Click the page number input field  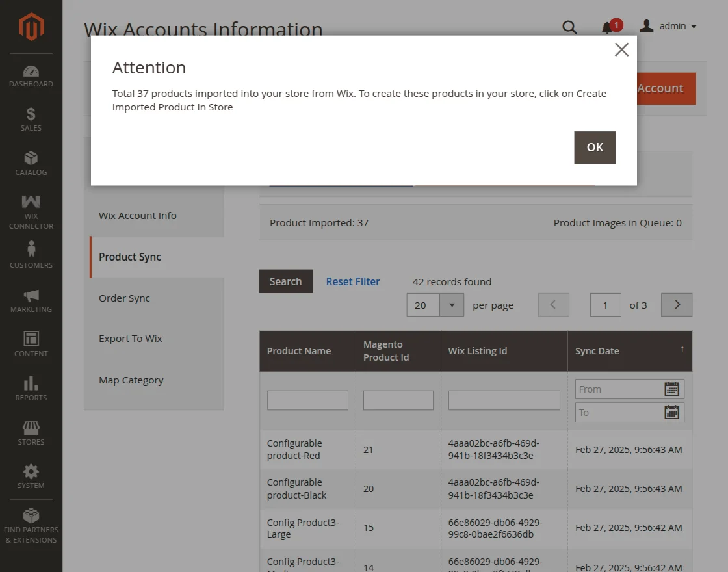[x=605, y=305]
